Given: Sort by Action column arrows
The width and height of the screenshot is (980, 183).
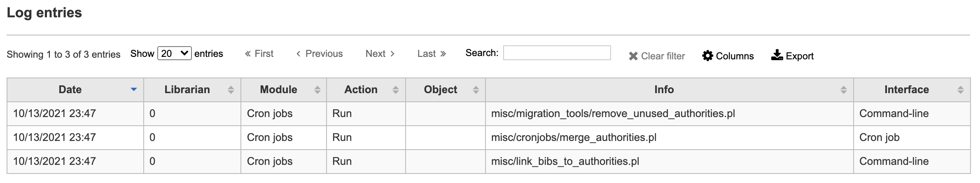Looking at the screenshot, I should [395, 90].
